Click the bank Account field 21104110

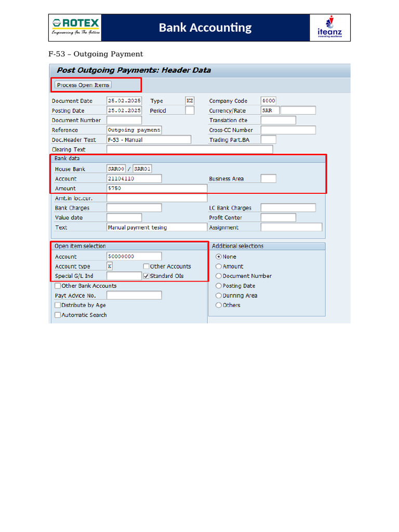point(134,179)
